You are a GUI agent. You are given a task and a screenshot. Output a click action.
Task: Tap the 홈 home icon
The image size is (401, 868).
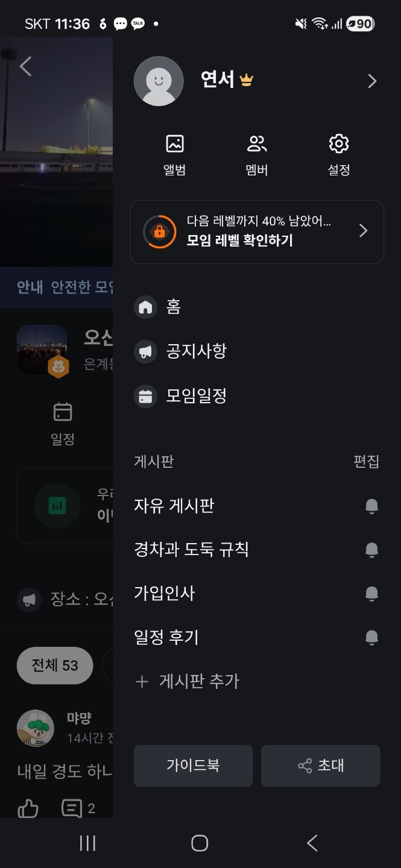pos(145,307)
